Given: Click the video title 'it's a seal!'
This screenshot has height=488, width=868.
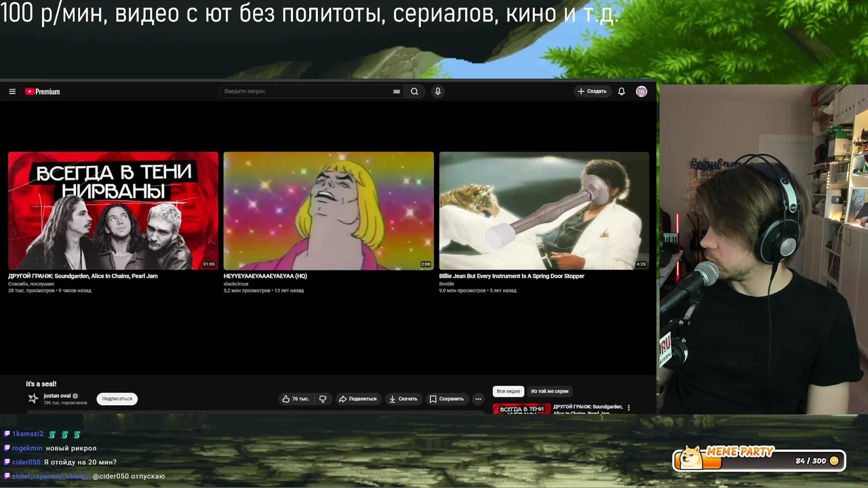Looking at the screenshot, I should pyautogui.click(x=41, y=384).
